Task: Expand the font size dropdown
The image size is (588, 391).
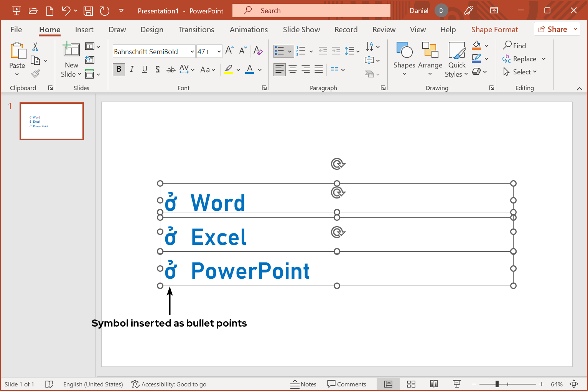Action: pyautogui.click(x=219, y=51)
